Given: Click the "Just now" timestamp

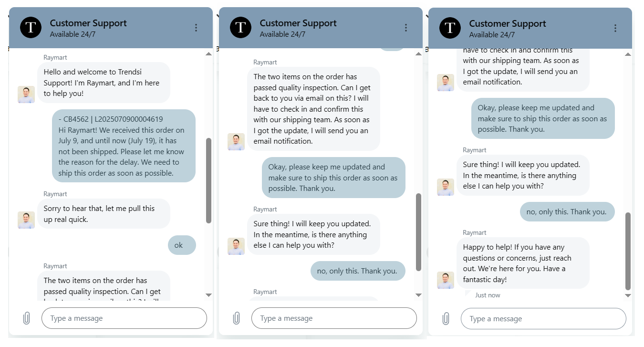Looking at the screenshot, I should point(488,295).
